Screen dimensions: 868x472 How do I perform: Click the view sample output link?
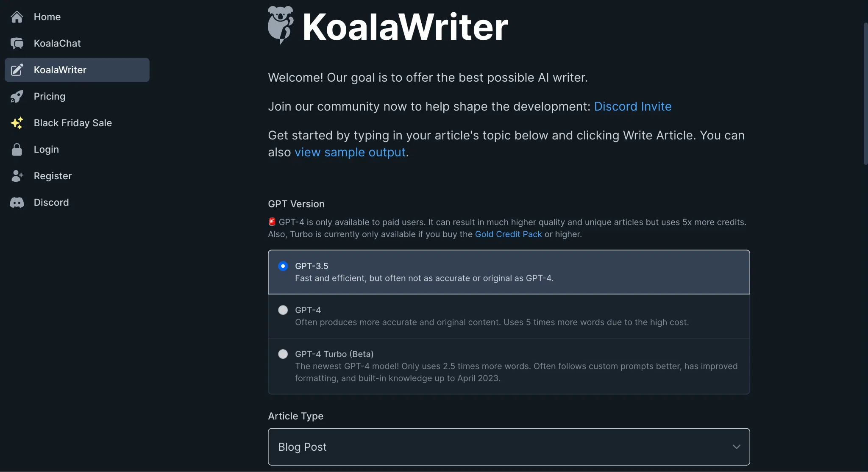click(x=350, y=152)
